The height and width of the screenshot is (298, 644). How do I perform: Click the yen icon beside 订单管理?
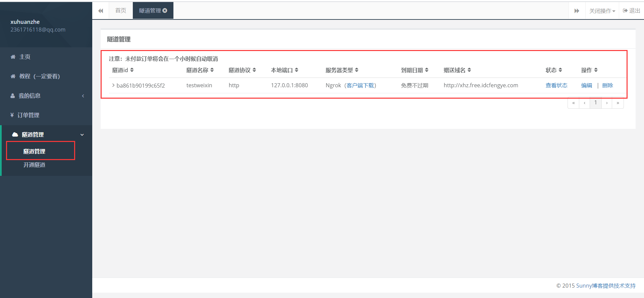[12, 115]
